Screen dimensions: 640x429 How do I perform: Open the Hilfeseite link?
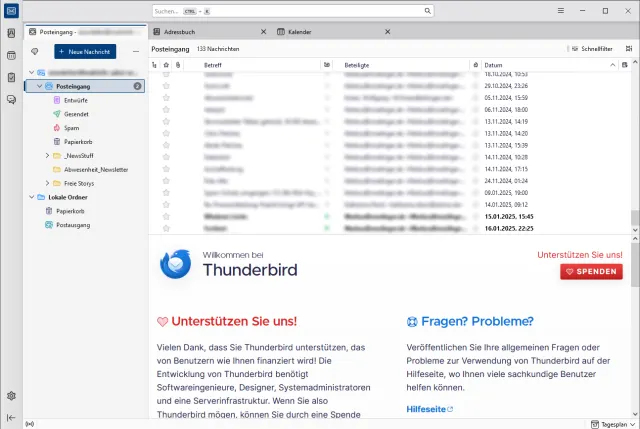click(x=429, y=409)
